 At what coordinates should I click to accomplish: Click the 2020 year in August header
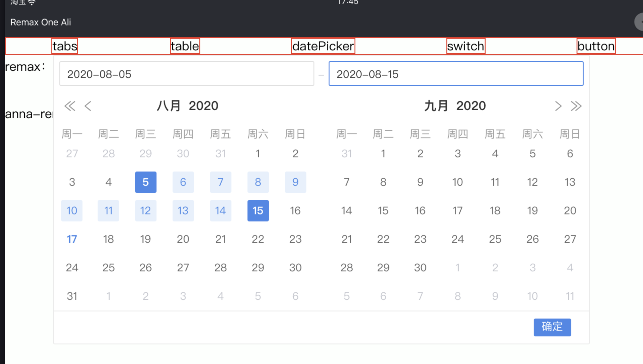[x=203, y=106]
